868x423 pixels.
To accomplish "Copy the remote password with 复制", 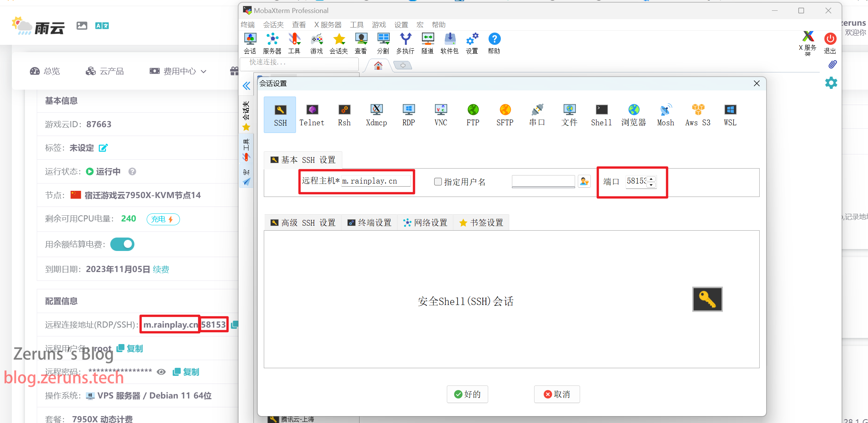I will (186, 372).
